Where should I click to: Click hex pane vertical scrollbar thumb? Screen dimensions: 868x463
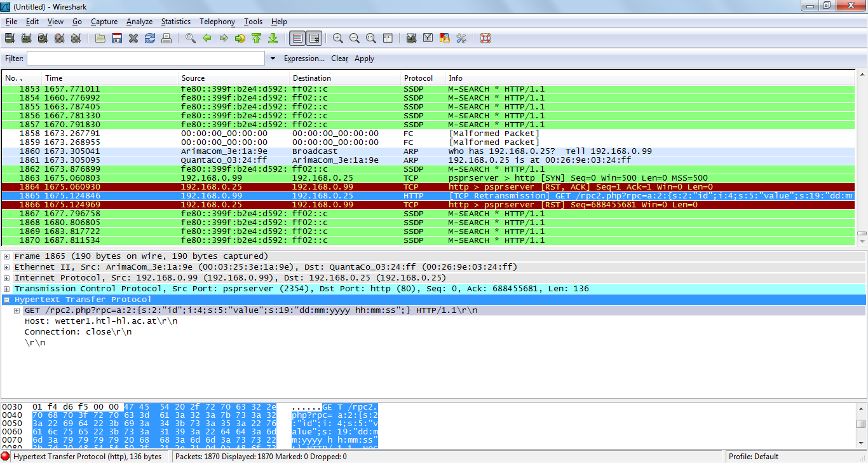click(x=861, y=424)
